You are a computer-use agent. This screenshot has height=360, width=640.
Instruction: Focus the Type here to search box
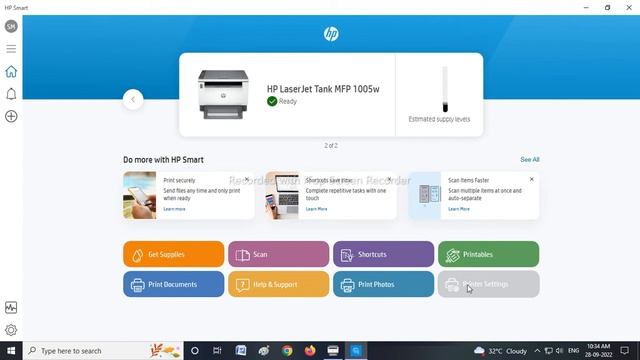pyautogui.click(x=103, y=351)
